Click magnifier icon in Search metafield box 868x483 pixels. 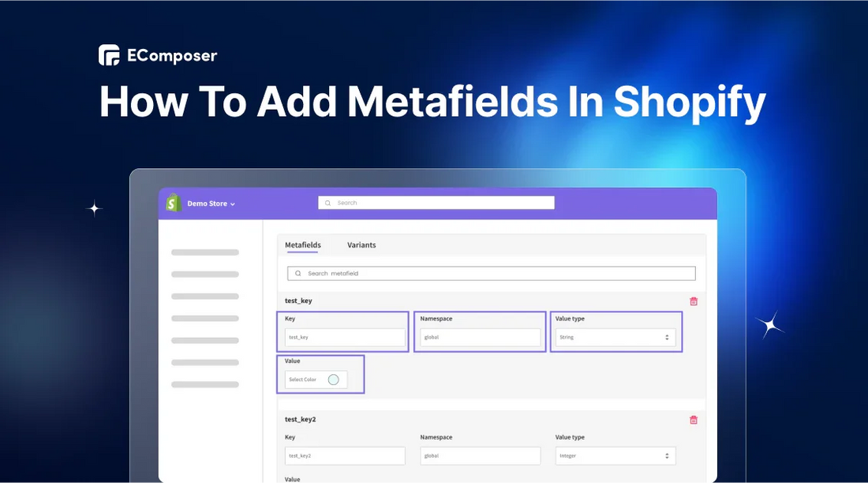coord(297,274)
